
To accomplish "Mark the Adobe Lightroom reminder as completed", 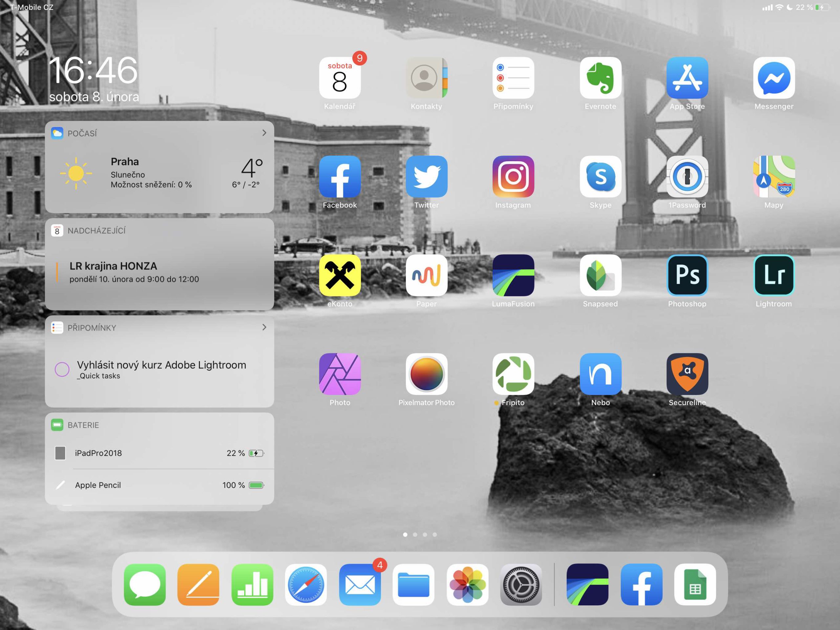I will click(x=62, y=369).
